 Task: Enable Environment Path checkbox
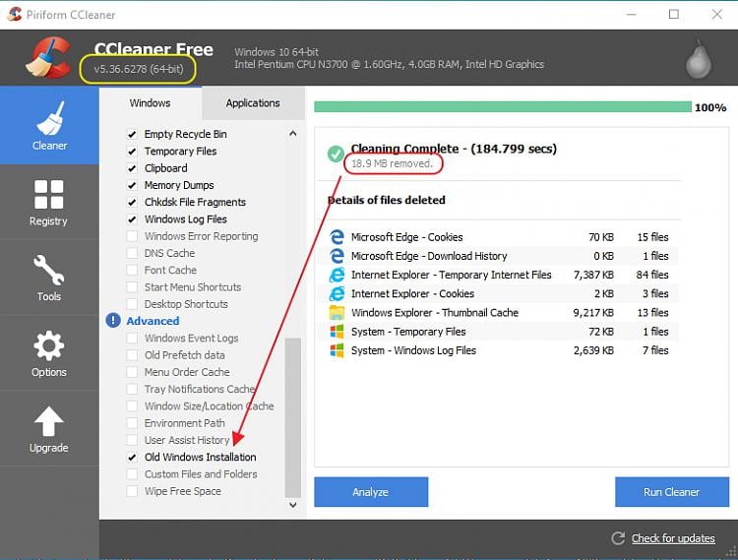pyautogui.click(x=132, y=423)
